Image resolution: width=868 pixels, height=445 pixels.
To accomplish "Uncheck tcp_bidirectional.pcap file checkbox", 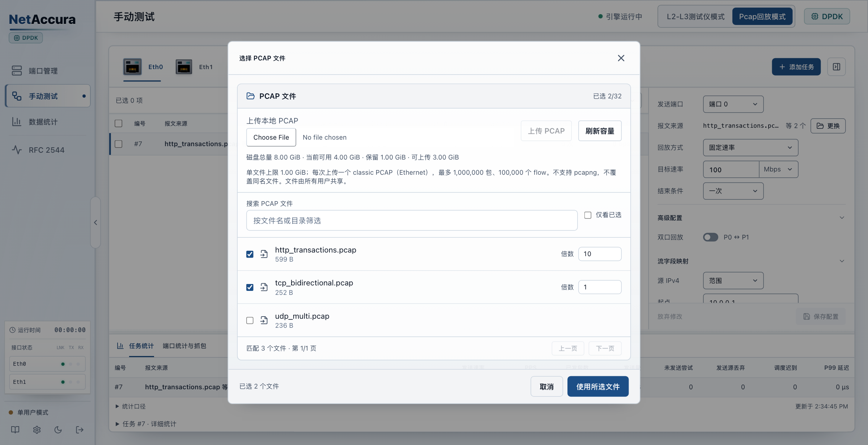I will pos(250,287).
